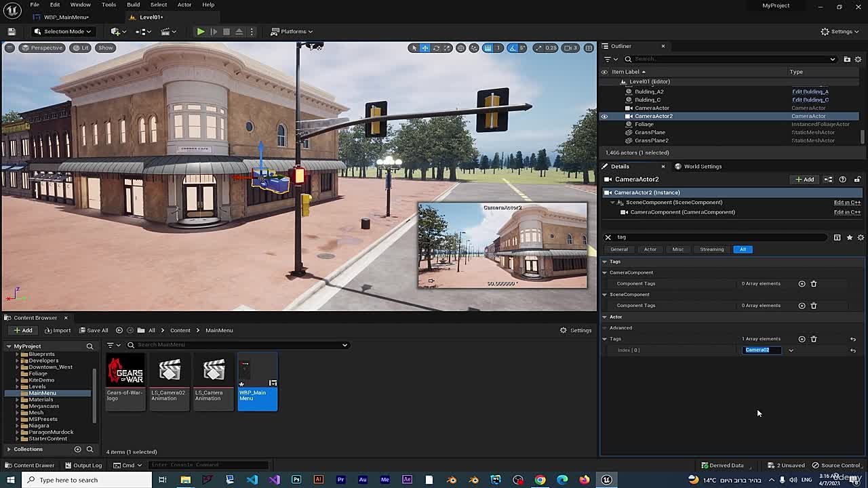Image resolution: width=868 pixels, height=488 pixels.
Task: Collapse the SceneComponent section in Details
Action: (613, 202)
